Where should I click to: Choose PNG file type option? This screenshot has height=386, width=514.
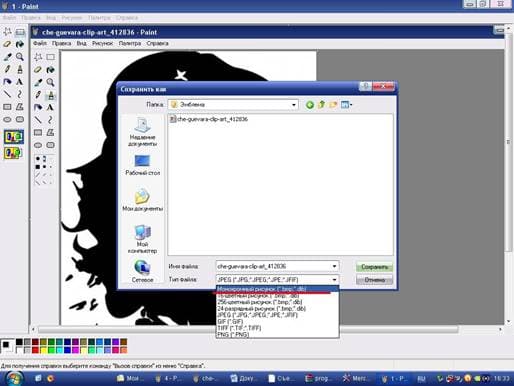pyautogui.click(x=277, y=334)
